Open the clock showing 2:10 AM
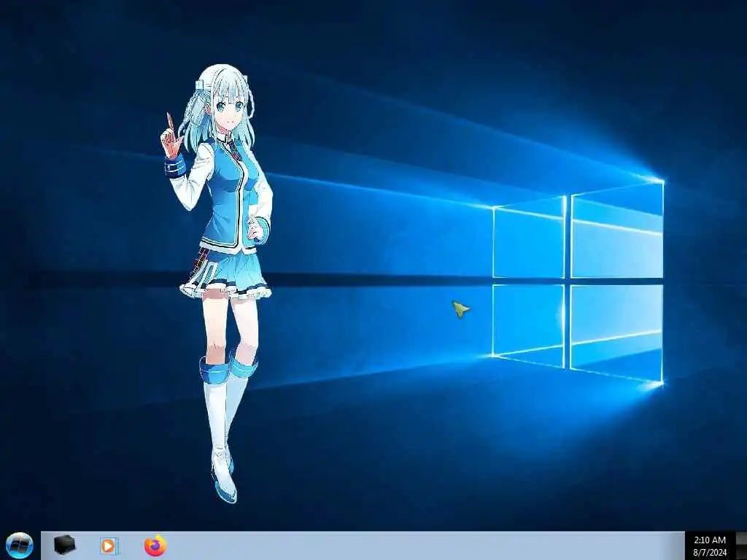 pos(710,545)
